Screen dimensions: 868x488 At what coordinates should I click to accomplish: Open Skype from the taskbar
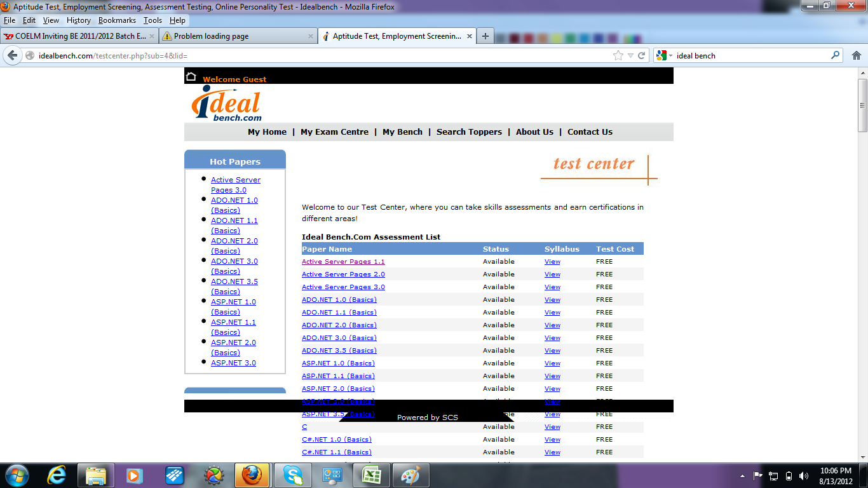tap(293, 475)
